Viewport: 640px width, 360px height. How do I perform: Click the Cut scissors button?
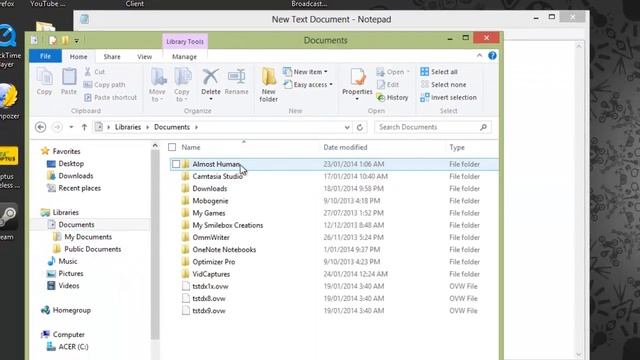(x=95, y=72)
